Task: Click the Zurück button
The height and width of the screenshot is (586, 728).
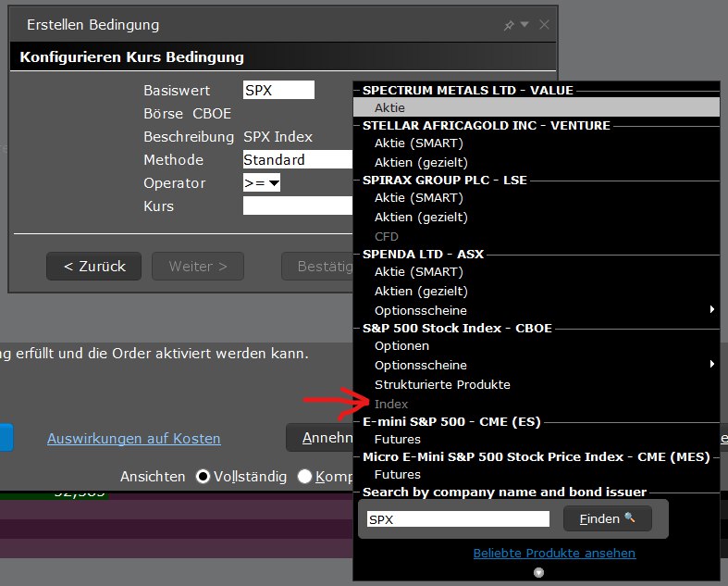Action: (x=93, y=267)
